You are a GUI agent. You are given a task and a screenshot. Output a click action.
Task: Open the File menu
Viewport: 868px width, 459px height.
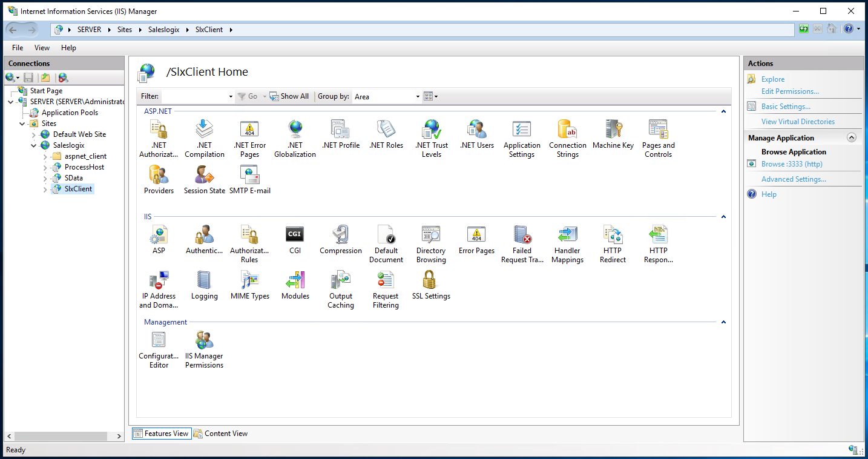(18, 48)
